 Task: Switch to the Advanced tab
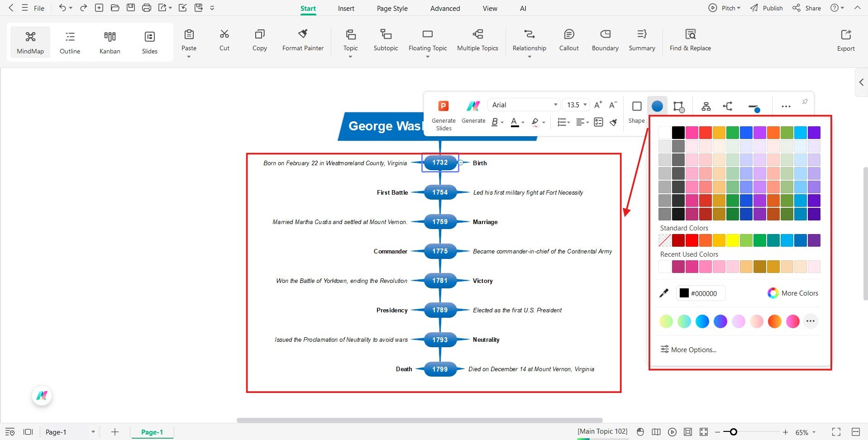[445, 8]
